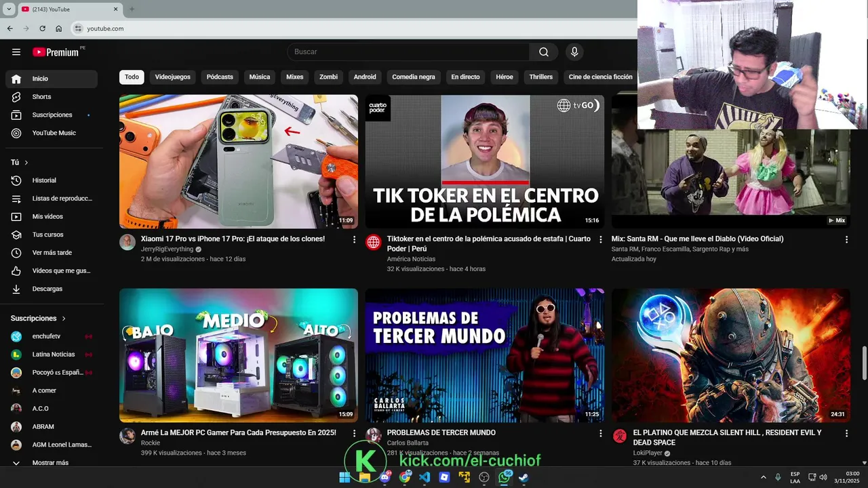The width and height of the screenshot is (868, 488).
Task: Open options menu for MEJOR PC Gamer video
Action: pos(354,433)
